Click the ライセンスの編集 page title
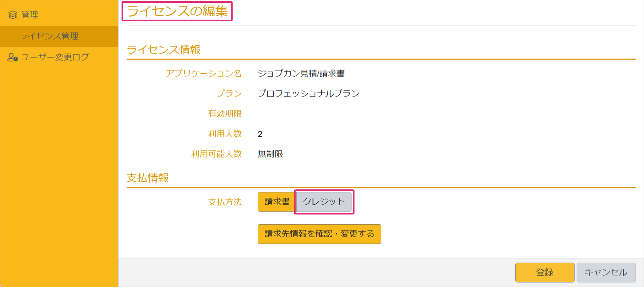644x287 pixels. click(177, 11)
